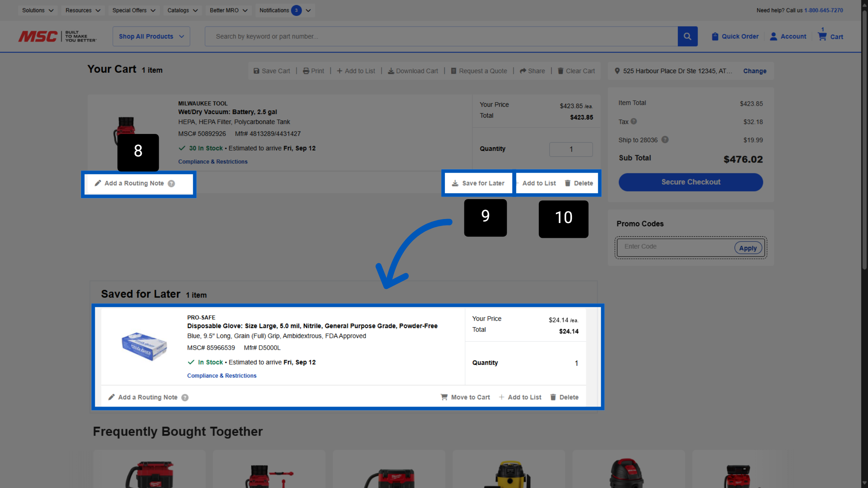Click vacuum routing note pencil icon

click(x=98, y=183)
